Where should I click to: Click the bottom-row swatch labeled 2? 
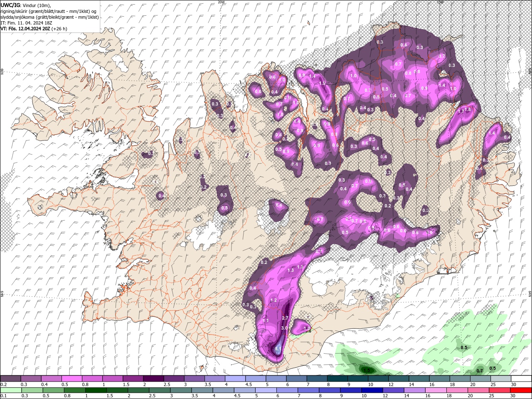tap(138, 390)
